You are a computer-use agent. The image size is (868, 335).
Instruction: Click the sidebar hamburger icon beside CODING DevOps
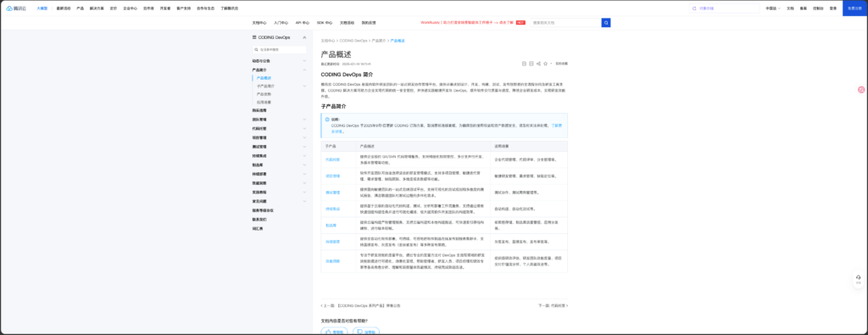(x=254, y=37)
